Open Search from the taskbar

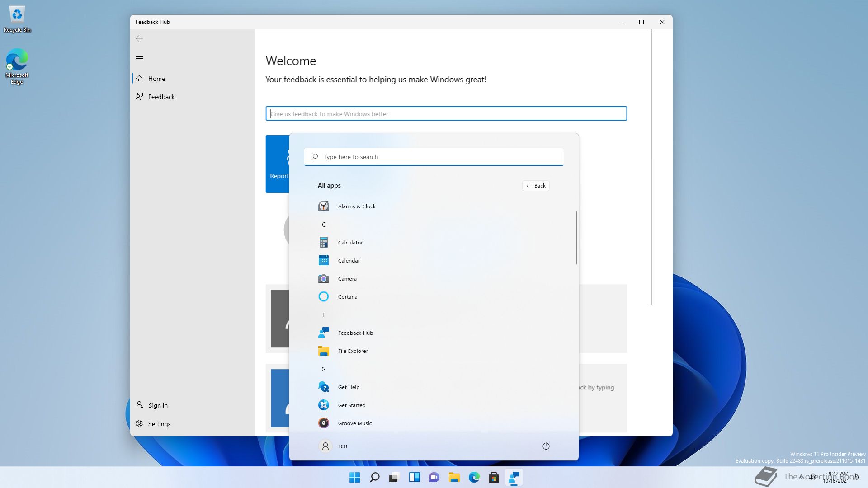(x=375, y=477)
